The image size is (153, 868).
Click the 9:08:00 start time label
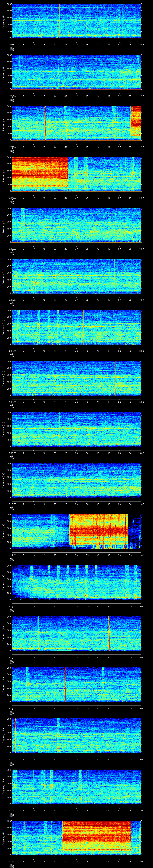coord(12,402)
